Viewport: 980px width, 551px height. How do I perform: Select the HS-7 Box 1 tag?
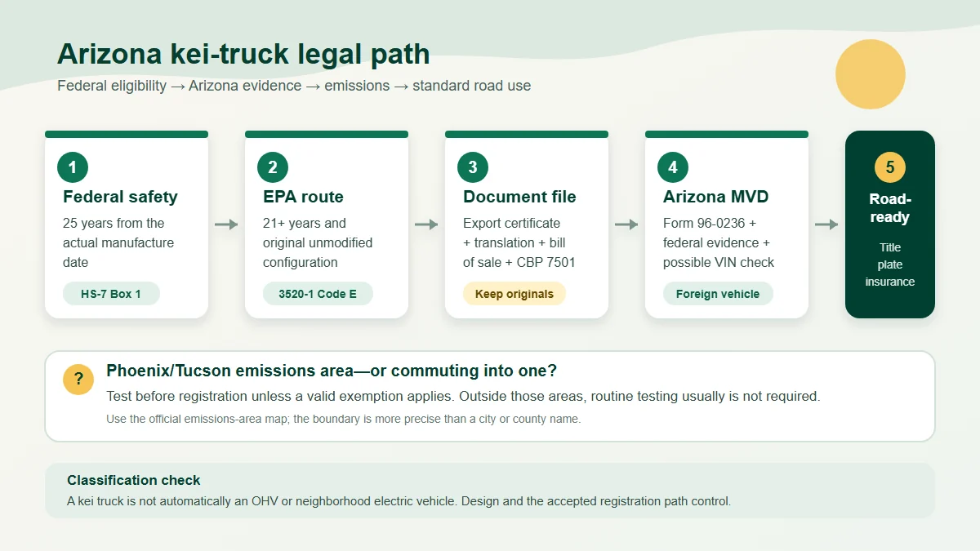111,294
